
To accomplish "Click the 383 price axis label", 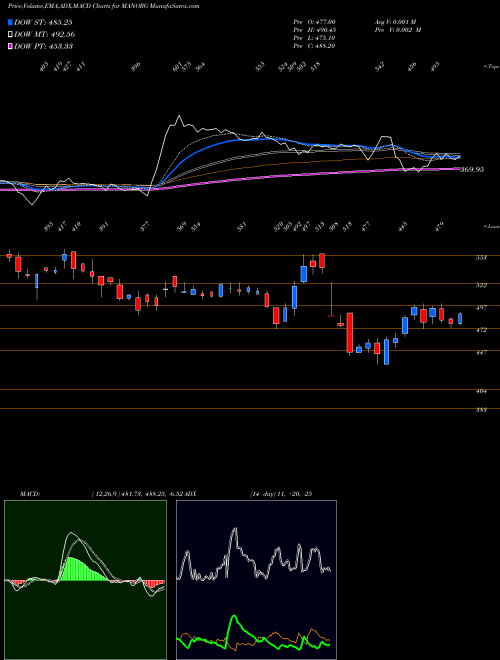I will (481, 410).
